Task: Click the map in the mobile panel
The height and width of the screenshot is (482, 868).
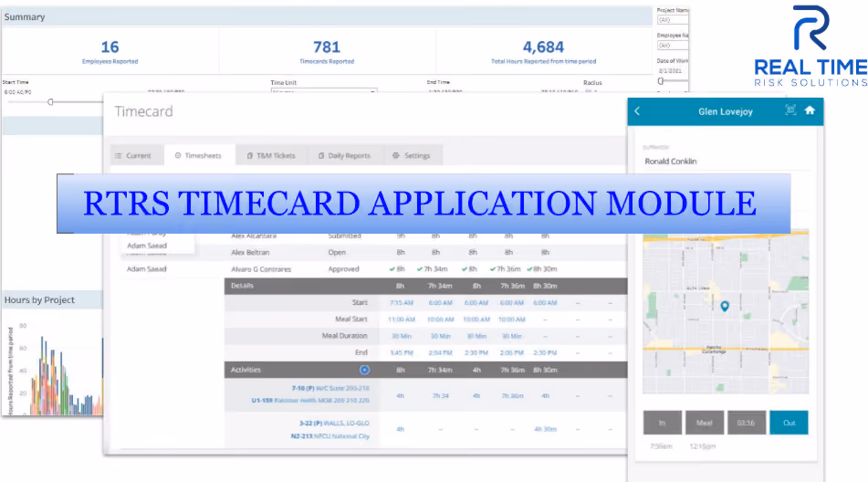Action: [x=726, y=311]
